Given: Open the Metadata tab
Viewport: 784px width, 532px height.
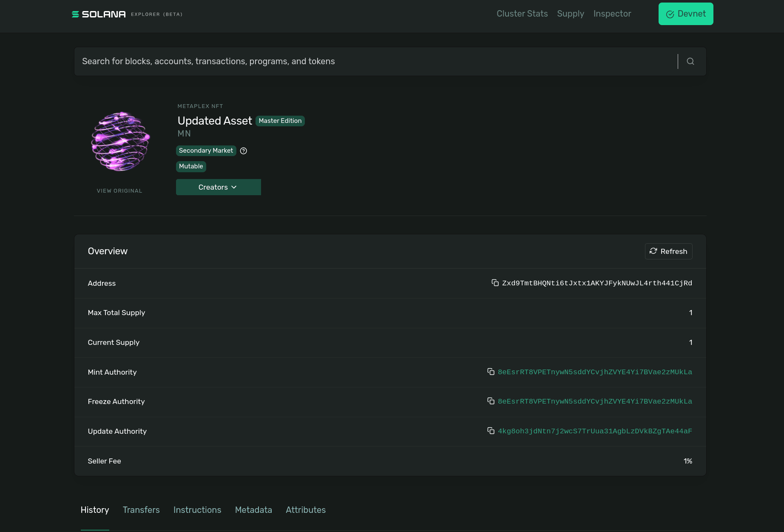Looking at the screenshot, I should [253, 510].
